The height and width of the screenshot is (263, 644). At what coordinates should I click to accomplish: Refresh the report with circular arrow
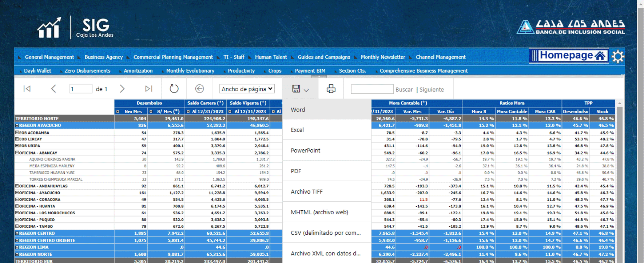pos(174,89)
